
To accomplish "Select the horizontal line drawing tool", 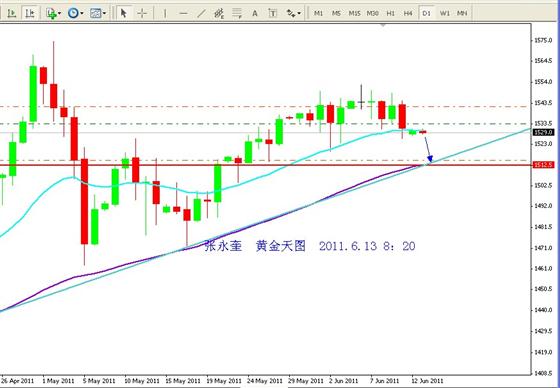I will (x=183, y=14).
